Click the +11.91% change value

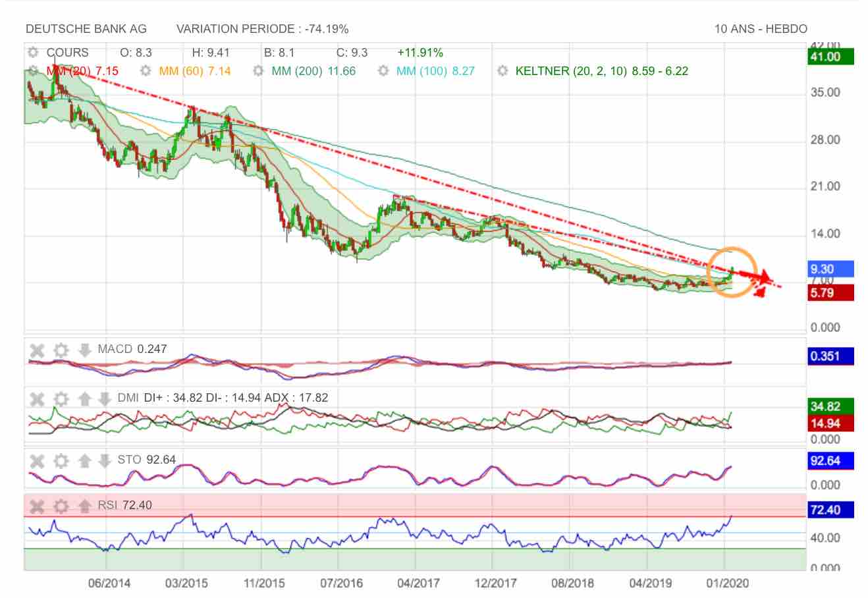coord(420,53)
